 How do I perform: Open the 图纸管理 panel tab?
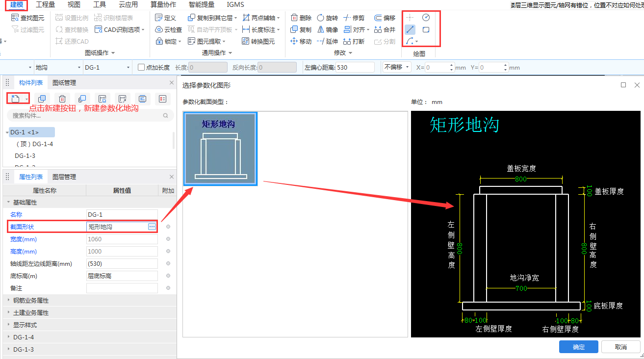tap(64, 82)
